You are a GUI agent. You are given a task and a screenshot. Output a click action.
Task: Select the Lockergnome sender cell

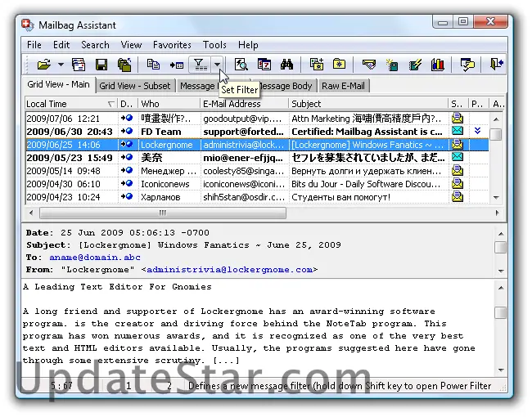169,145
